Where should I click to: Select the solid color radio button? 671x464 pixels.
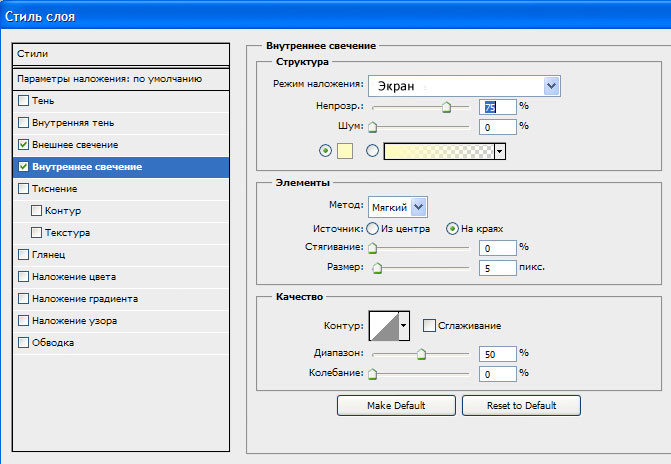pos(325,151)
